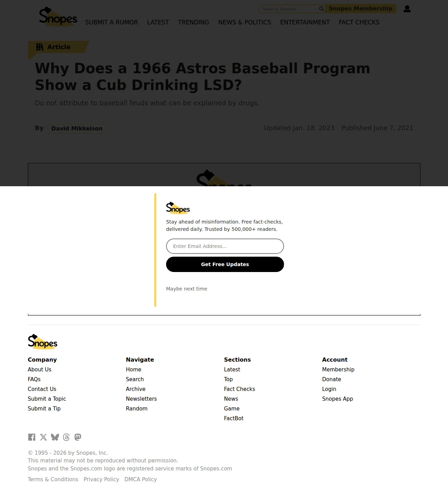
Task: Click the Snopes logo in the newsletter popup
Action: (178, 208)
